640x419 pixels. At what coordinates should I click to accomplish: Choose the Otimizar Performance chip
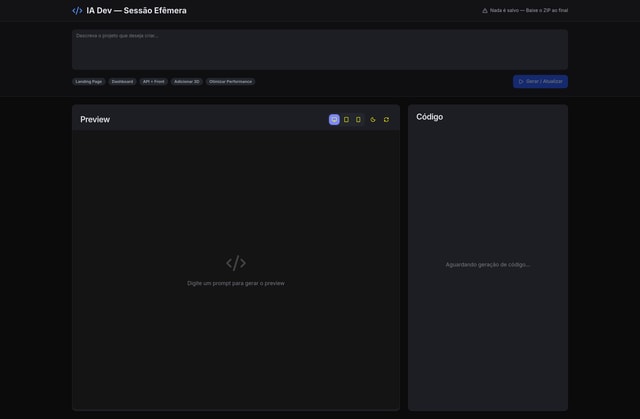click(x=231, y=82)
